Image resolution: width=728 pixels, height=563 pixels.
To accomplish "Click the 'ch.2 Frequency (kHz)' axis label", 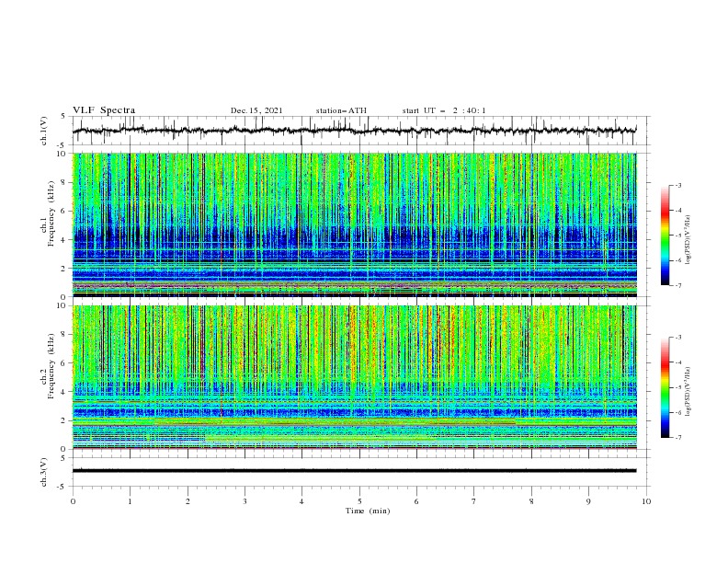I will tap(47, 365).
